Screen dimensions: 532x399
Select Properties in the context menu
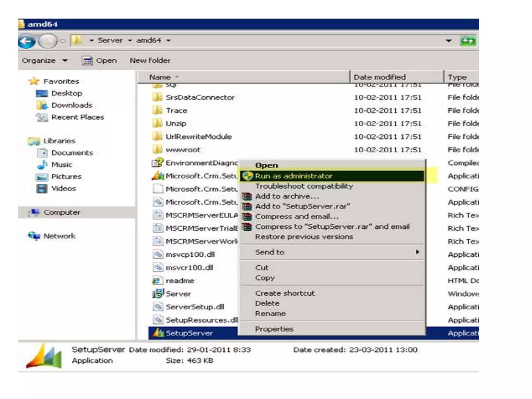click(x=274, y=329)
